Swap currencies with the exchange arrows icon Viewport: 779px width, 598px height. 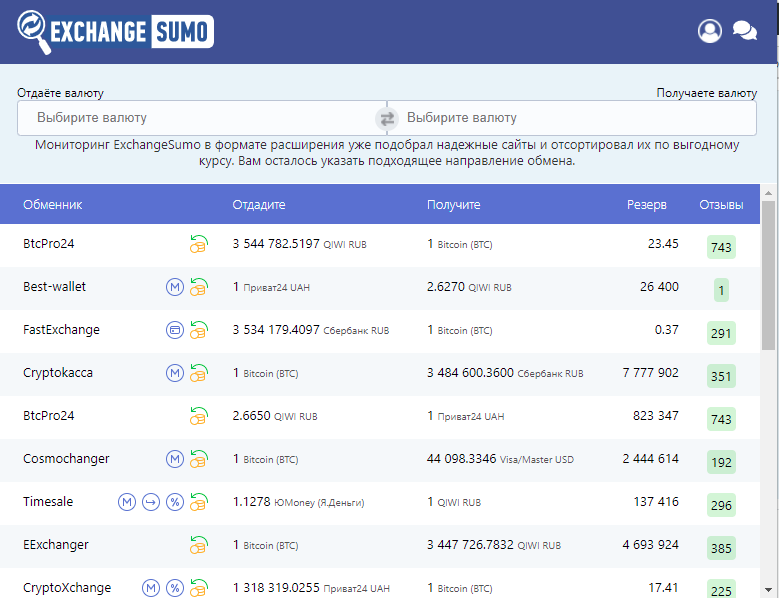tap(387, 119)
